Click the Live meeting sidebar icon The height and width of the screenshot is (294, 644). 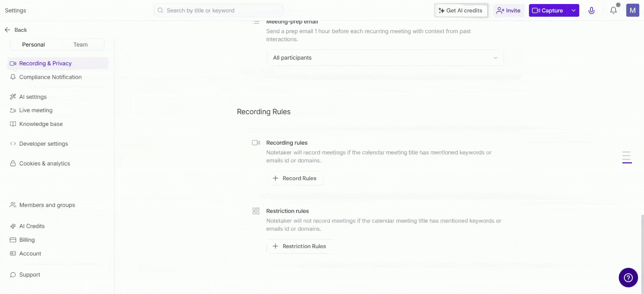pyautogui.click(x=13, y=110)
